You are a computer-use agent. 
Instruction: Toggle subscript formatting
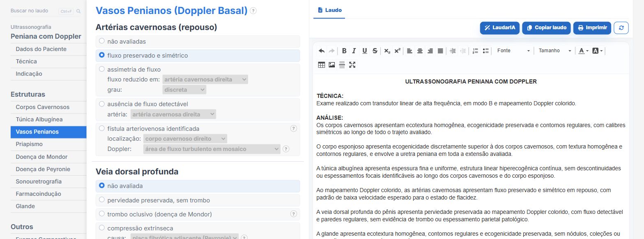(x=387, y=51)
